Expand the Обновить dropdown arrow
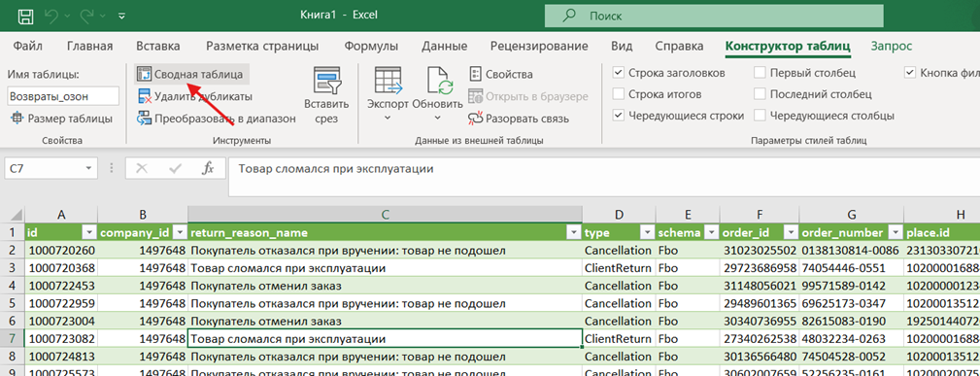980x376 pixels. click(437, 117)
